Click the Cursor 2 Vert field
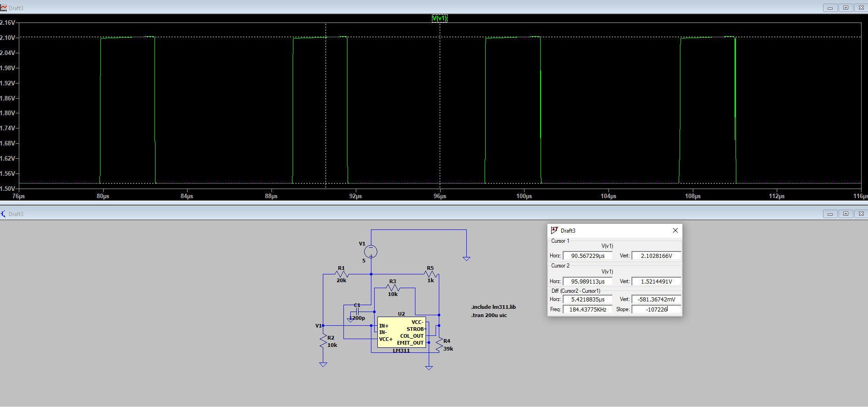This screenshot has height=407, width=868. pyautogui.click(x=656, y=281)
